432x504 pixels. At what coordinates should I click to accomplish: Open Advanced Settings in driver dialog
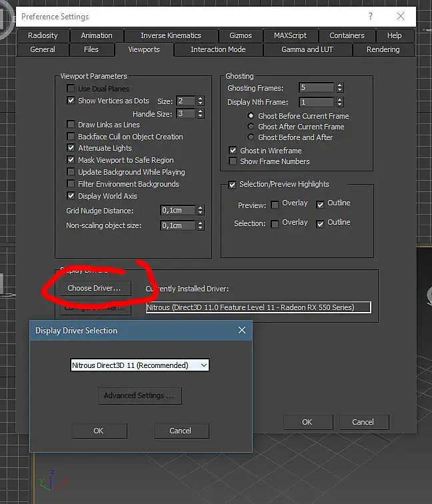click(x=140, y=395)
